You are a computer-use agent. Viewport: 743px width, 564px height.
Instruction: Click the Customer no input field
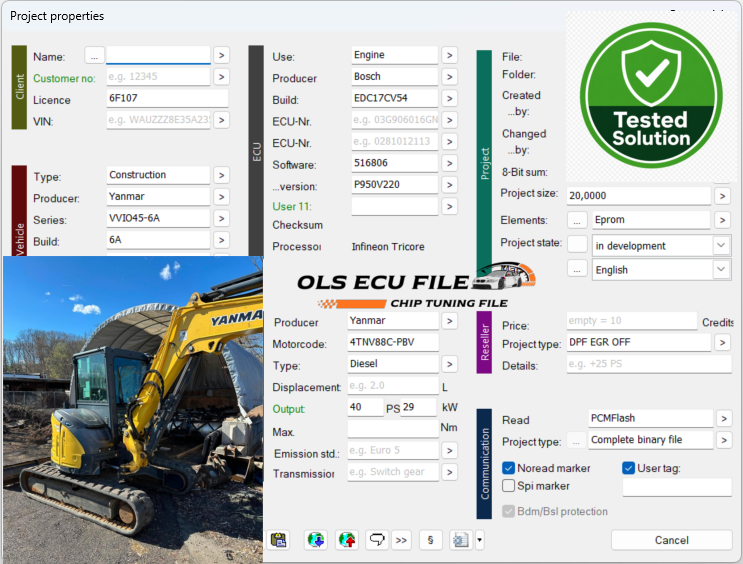(158, 77)
